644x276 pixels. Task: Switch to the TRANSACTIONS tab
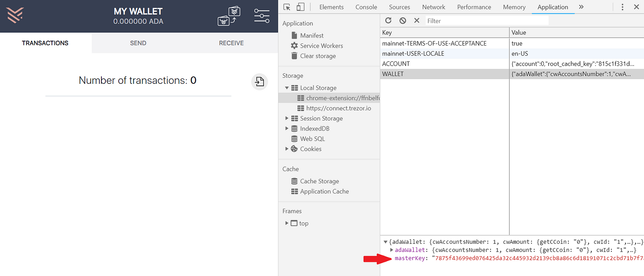[45, 43]
